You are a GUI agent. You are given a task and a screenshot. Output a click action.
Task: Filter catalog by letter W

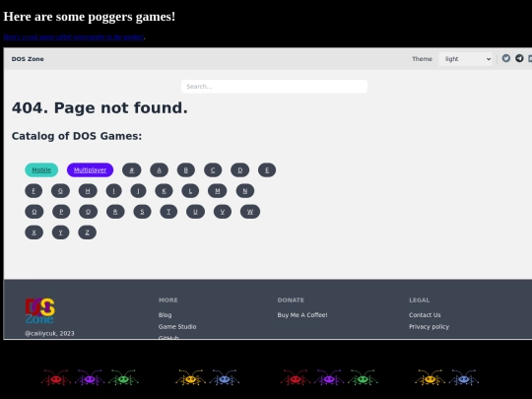point(250,212)
